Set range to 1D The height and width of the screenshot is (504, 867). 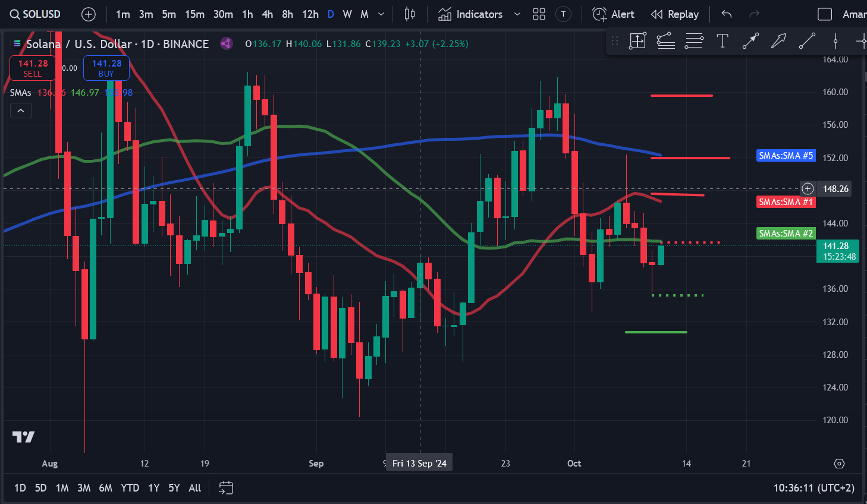pos(20,488)
